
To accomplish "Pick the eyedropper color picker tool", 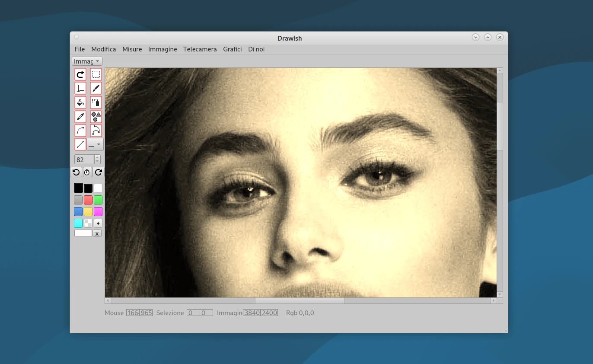I will [x=80, y=116].
